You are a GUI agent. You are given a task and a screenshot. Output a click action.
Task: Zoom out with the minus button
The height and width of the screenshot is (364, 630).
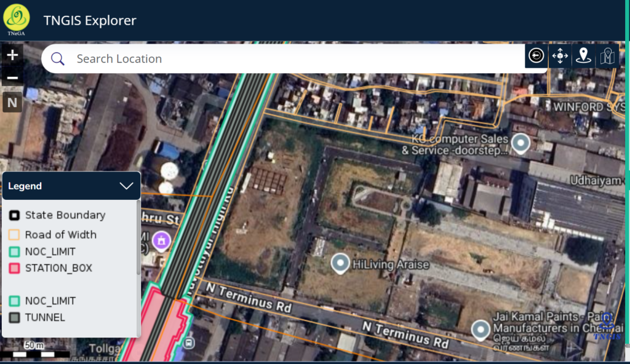[12, 78]
